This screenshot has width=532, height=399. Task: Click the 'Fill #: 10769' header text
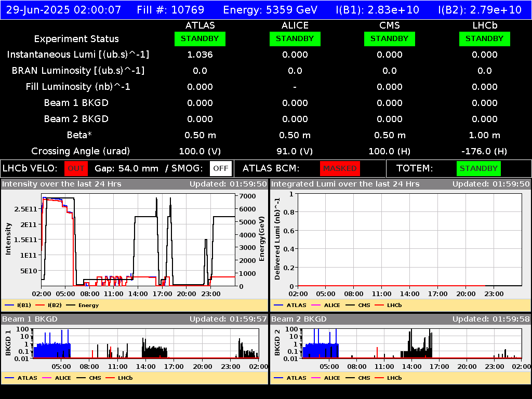(x=170, y=9)
